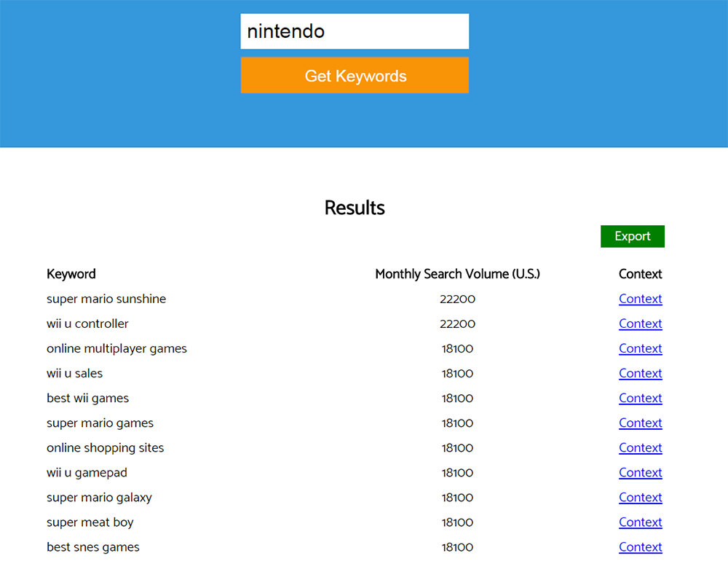The image size is (728, 561).
Task: Open Context link for super meat boy
Action: [640, 522]
